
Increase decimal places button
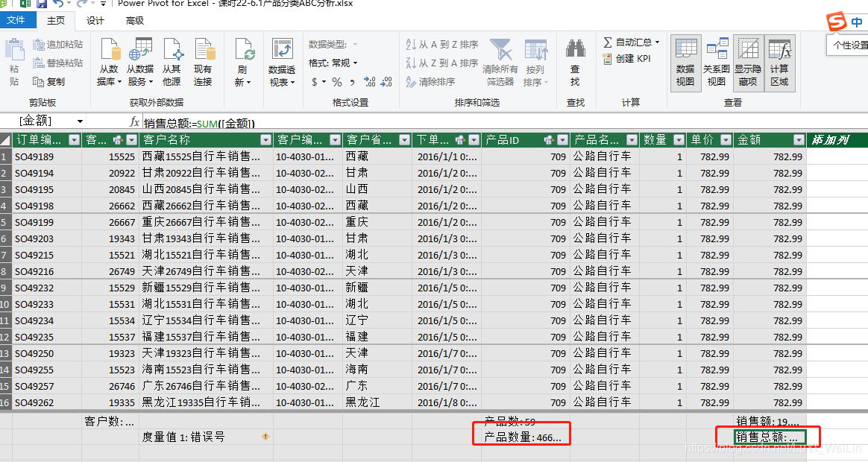click(370, 82)
